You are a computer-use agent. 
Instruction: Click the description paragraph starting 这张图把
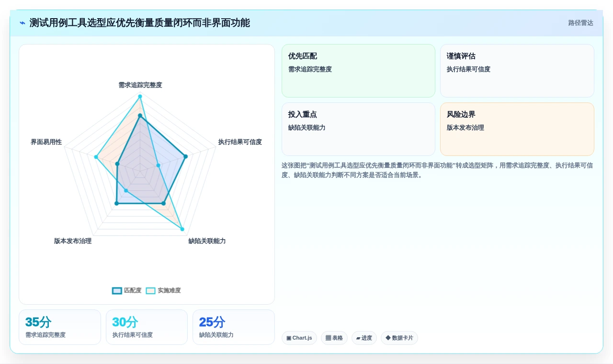point(437,170)
